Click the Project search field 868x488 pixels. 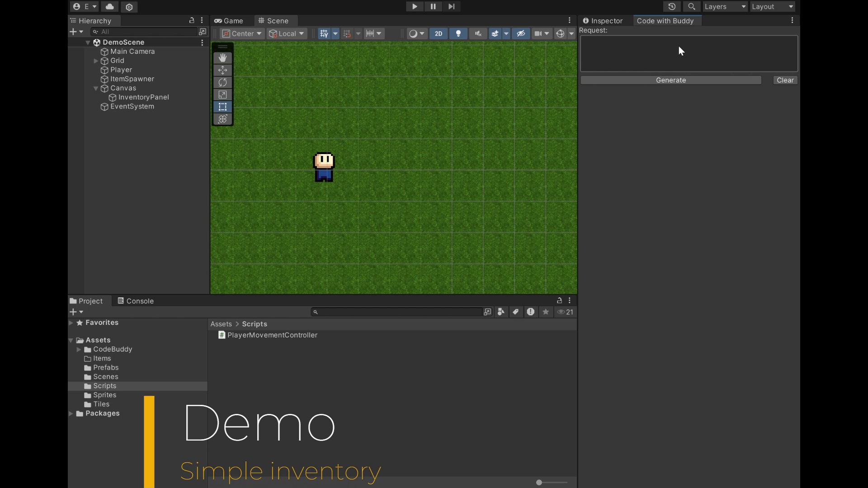(x=397, y=312)
